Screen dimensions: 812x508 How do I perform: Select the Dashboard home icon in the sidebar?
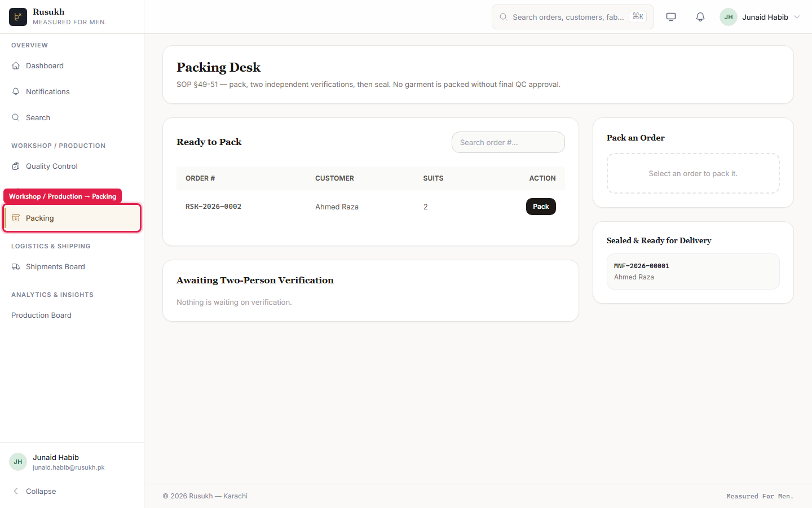pyautogui.click(x=16, y=65)
